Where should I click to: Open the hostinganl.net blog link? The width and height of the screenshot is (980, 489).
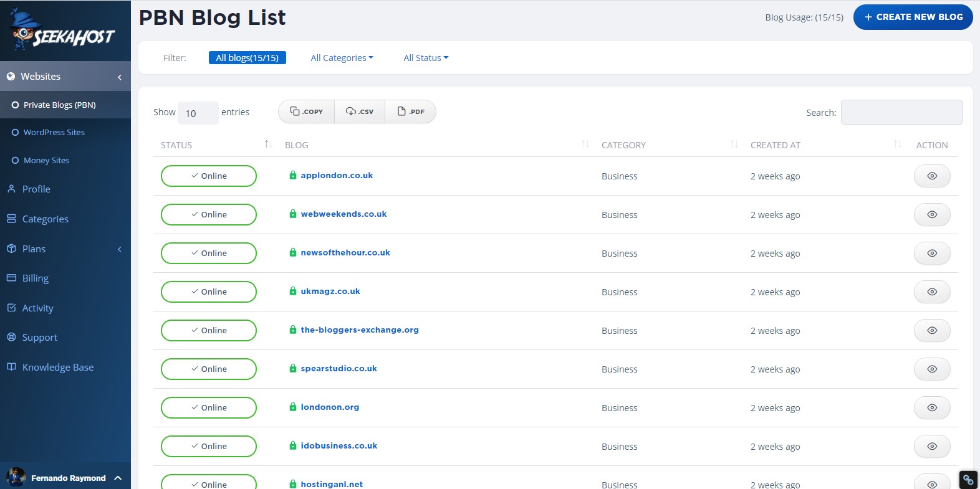tap(332, 483)
